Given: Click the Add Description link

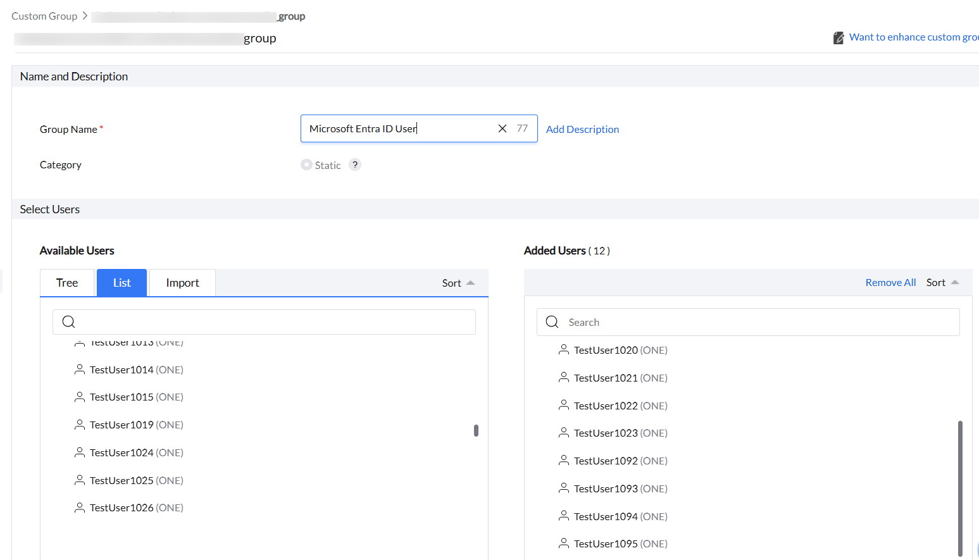Looking at the screenshot, I should [x=582, y=129].
